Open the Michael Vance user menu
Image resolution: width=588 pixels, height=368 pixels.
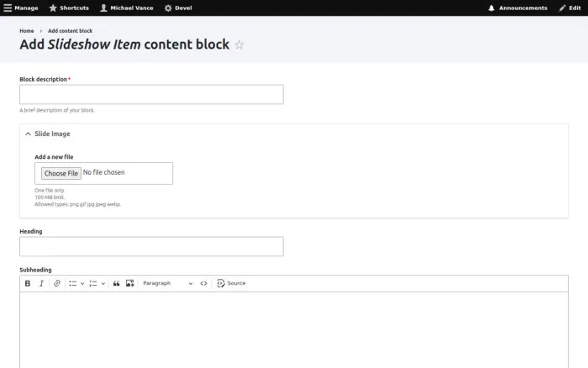127,8
